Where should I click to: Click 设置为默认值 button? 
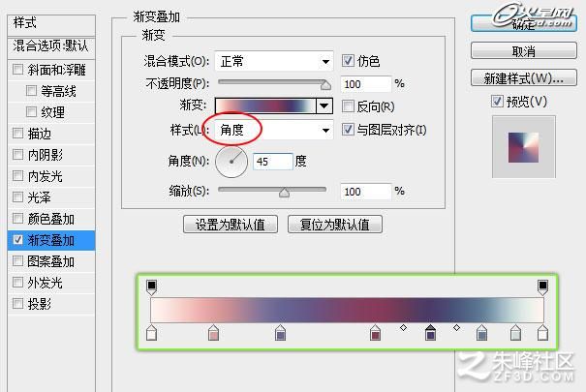(x=231, y=225)
